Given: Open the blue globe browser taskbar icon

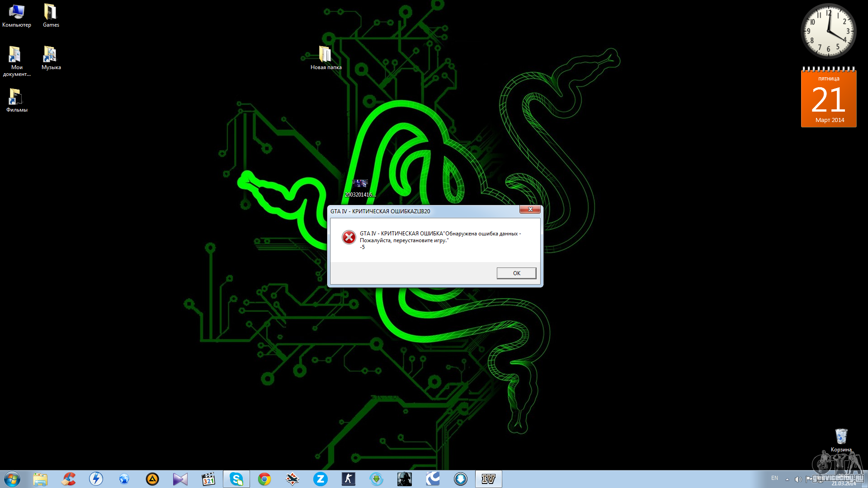Looking at the screenshot, I should click(124, 479).
